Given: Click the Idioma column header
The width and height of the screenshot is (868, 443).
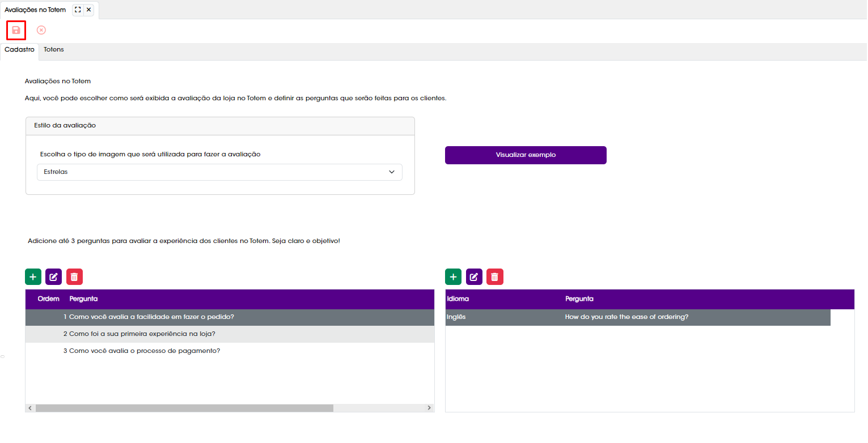Looking at the screenshot, I should pyautogui.click(x=458, y=299).
